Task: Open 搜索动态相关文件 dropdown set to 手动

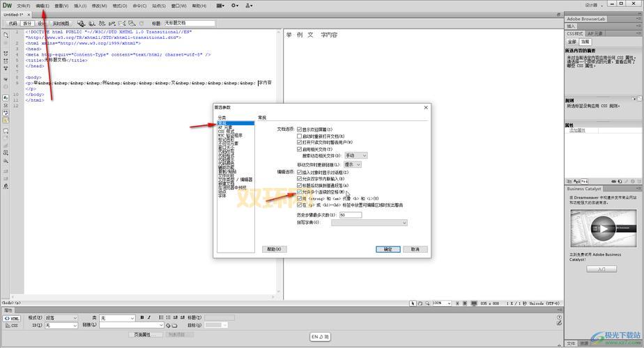Action: (x=355, y=155)
